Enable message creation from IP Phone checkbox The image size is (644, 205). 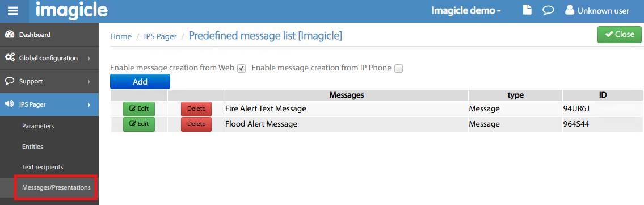pyautogui.click(x=398, y=69)
